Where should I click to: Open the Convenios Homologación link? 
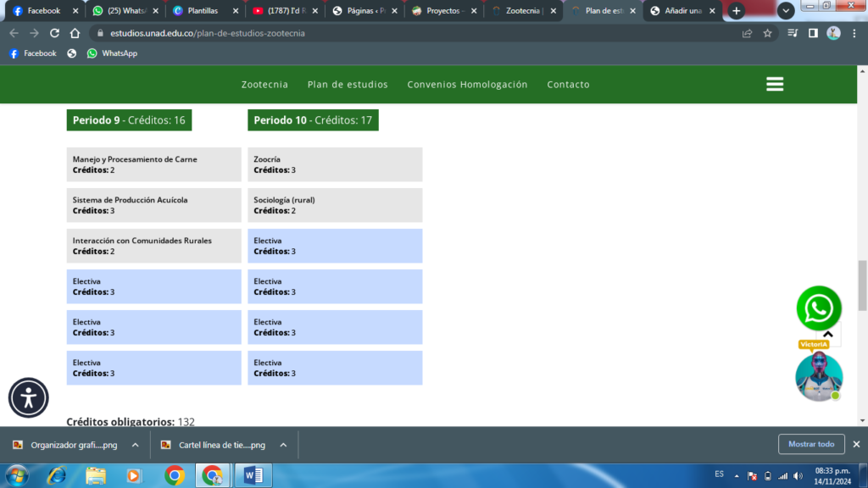(x=467, y=85)
